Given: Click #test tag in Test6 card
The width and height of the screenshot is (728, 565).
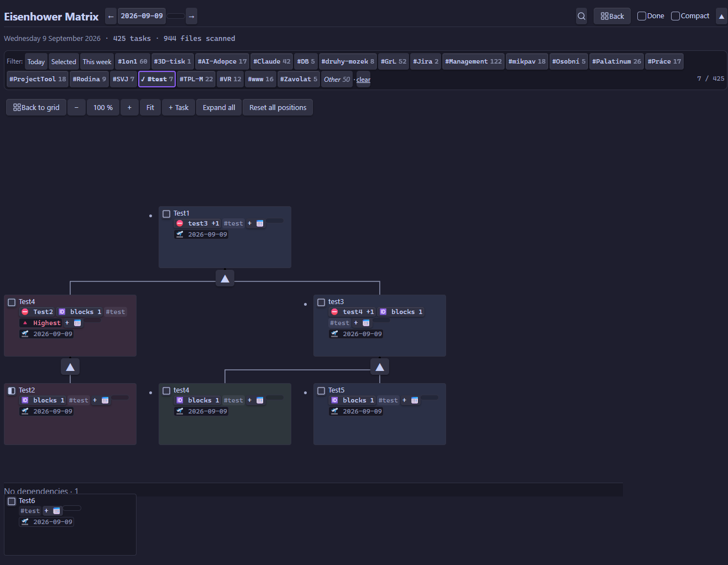Looking at the screenshot, I should (x=30, y=511).
